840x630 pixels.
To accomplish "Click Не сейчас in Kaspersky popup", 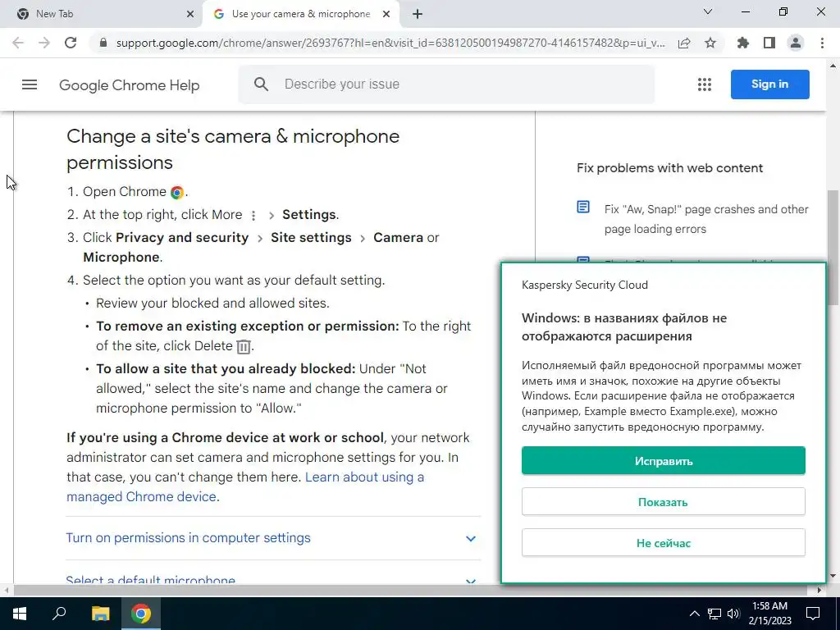I will point(663,543).
